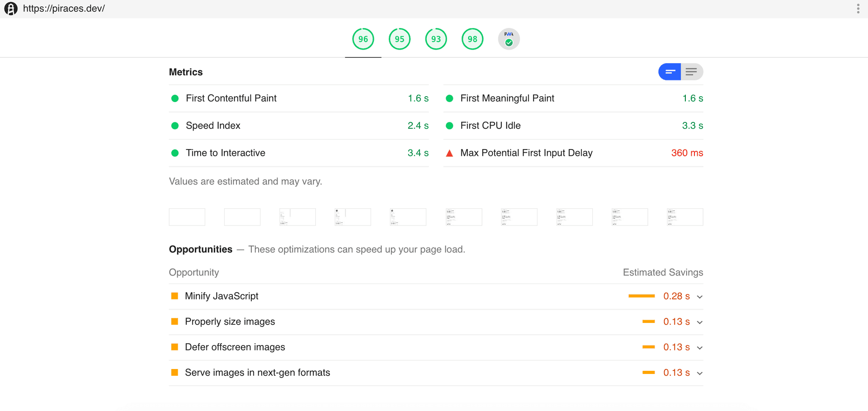This screenshot has height=411, width=868.
Task: Switch the metrics toggle to the list view
Action: (x=692, y=71)
